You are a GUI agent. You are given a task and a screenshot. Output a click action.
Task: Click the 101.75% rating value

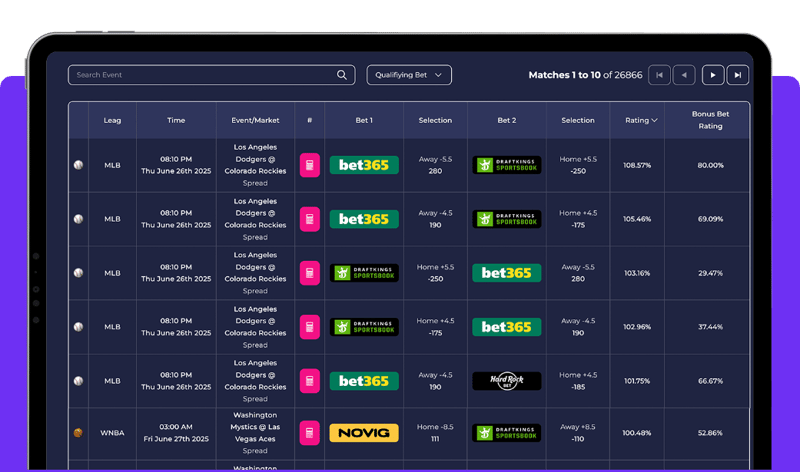(x=637, y=381)
